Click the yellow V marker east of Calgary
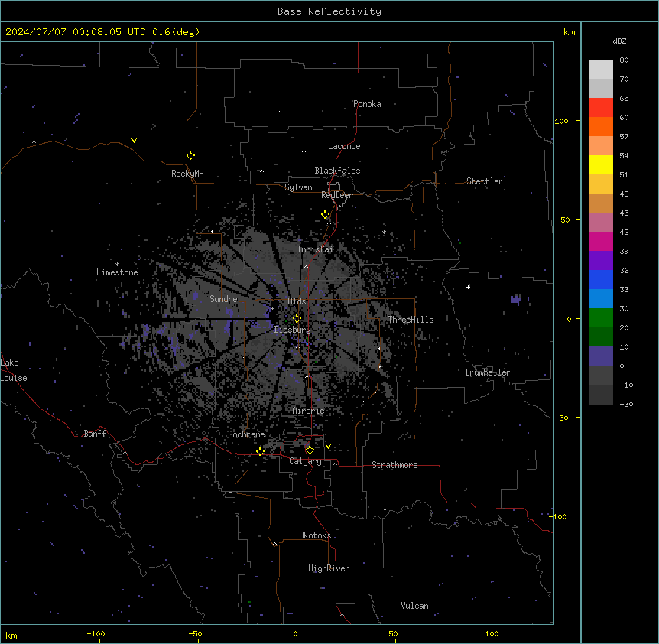Viewport: 659px width, 644px height. point(328,447)
